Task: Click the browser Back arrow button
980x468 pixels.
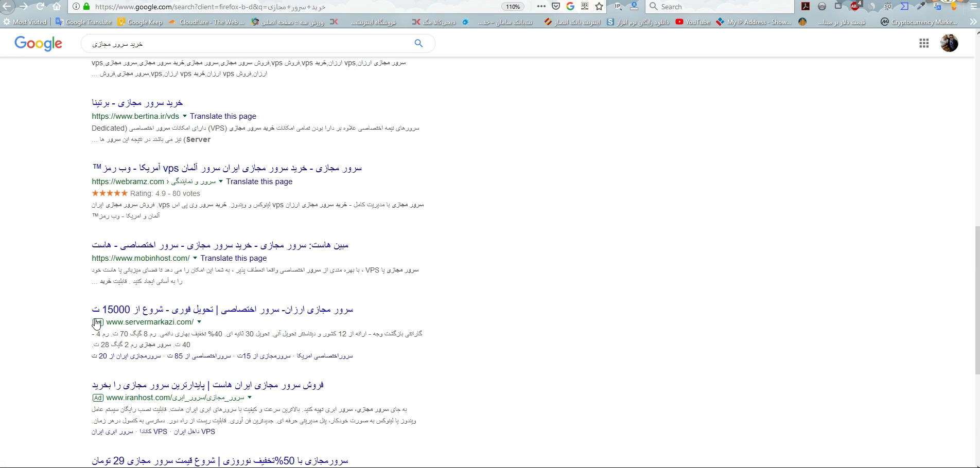Action: tap(7, 7)
